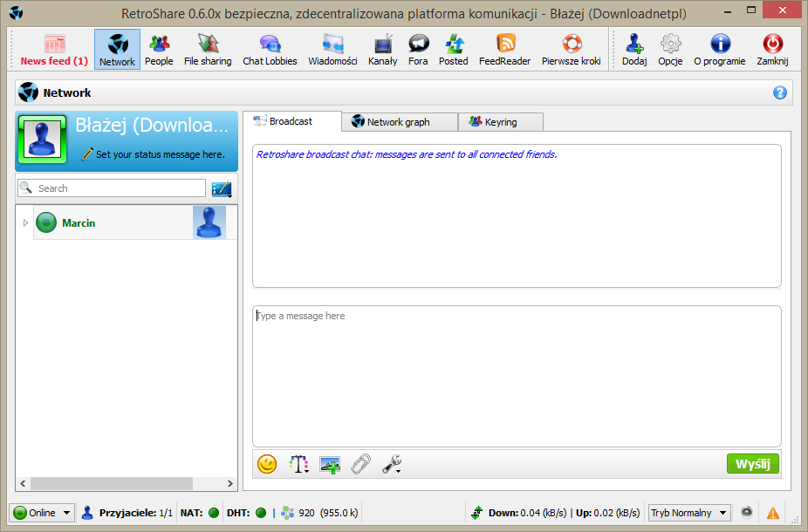This screenshot has width=808, height=532.
Task: Go to Chat Lobbies
Action: [x=270, y=50]
